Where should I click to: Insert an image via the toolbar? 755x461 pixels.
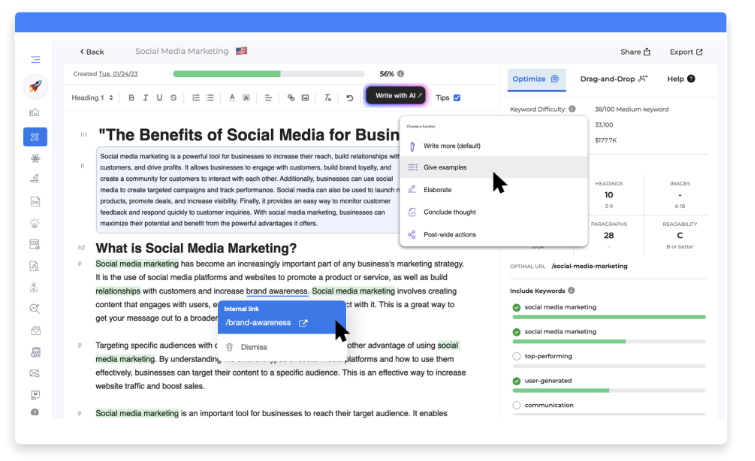tap(305, 98)
